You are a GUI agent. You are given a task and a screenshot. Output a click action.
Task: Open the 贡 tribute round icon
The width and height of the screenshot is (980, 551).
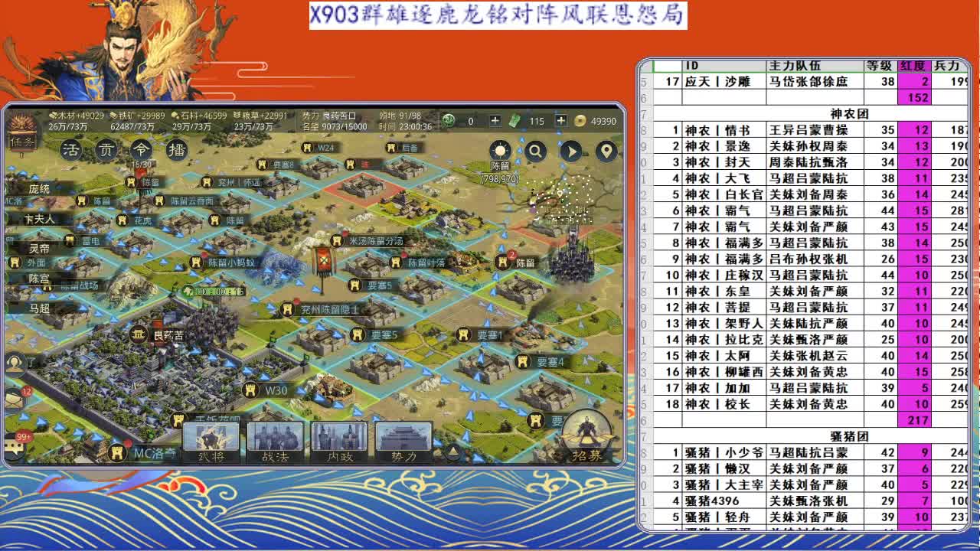[106, 150]
